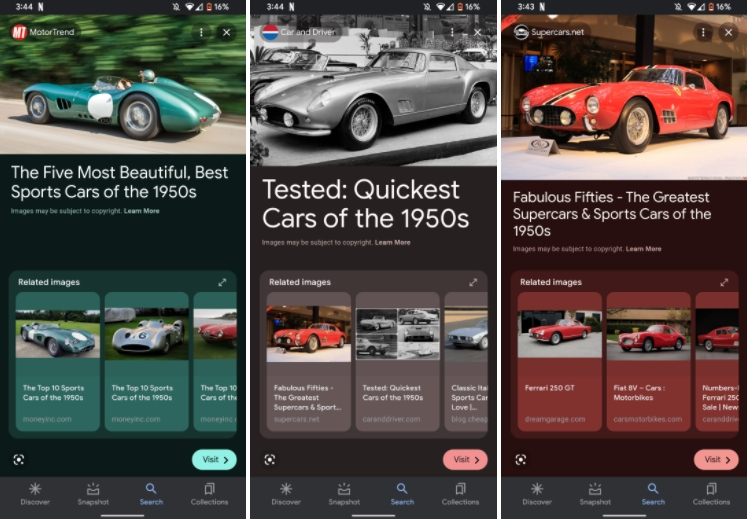The width and height of the screenshot is (747, 519).
Task: Open three-dot menu on MotorTrend image
Action: (x=201, y=33)
